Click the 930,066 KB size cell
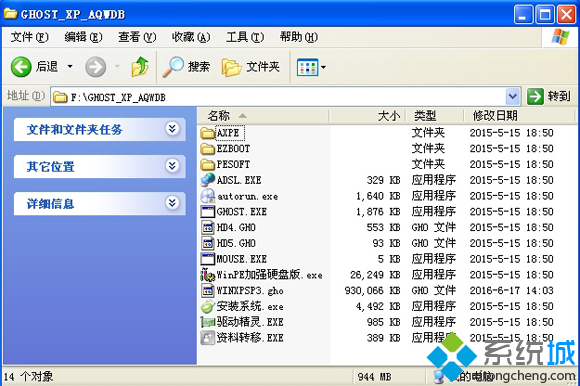 click(372, 291)
